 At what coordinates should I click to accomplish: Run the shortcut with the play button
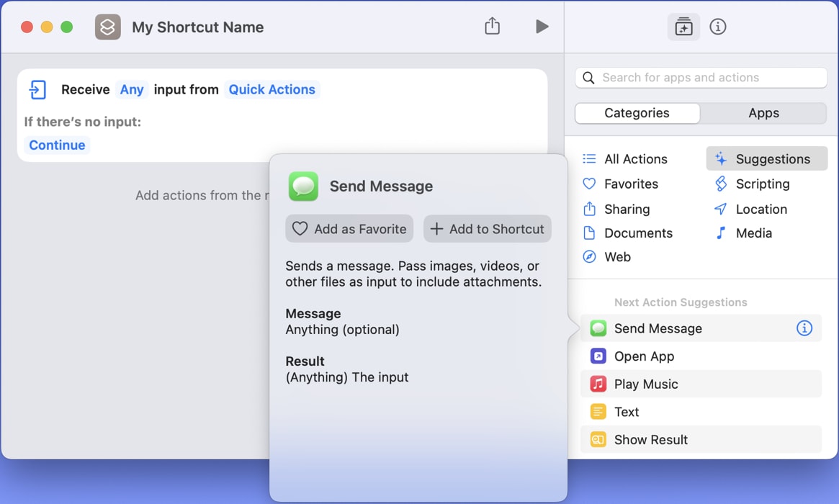tap(542, 26)
